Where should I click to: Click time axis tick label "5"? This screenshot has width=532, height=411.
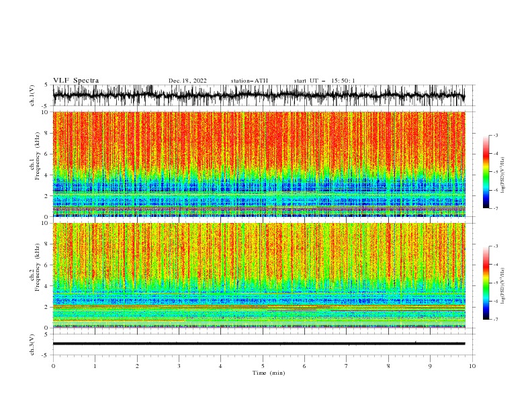point(263,366)
